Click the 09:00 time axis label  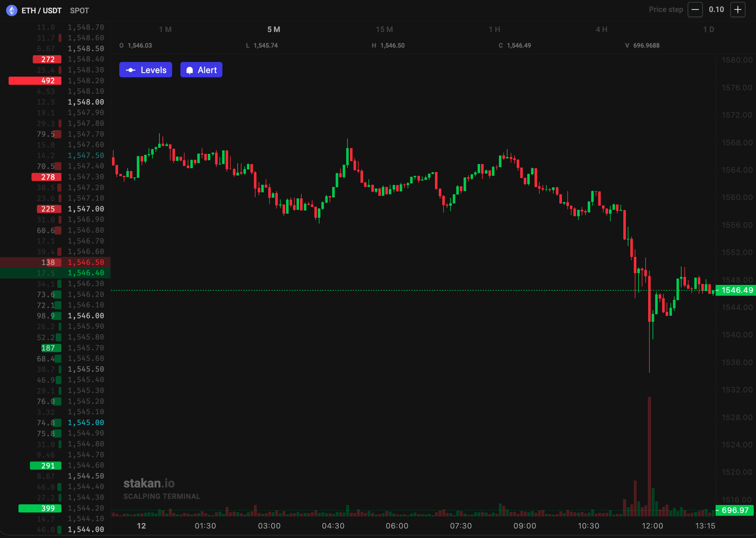525,526
